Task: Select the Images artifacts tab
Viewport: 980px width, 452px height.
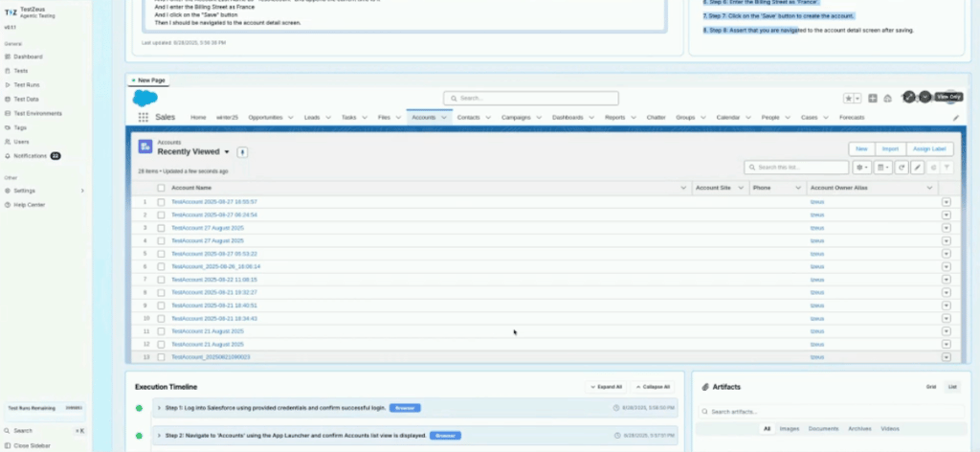Action: point(790,429)
